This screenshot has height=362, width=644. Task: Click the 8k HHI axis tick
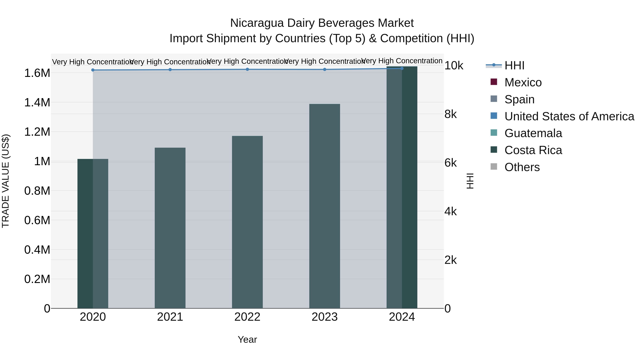coord(450,114)
